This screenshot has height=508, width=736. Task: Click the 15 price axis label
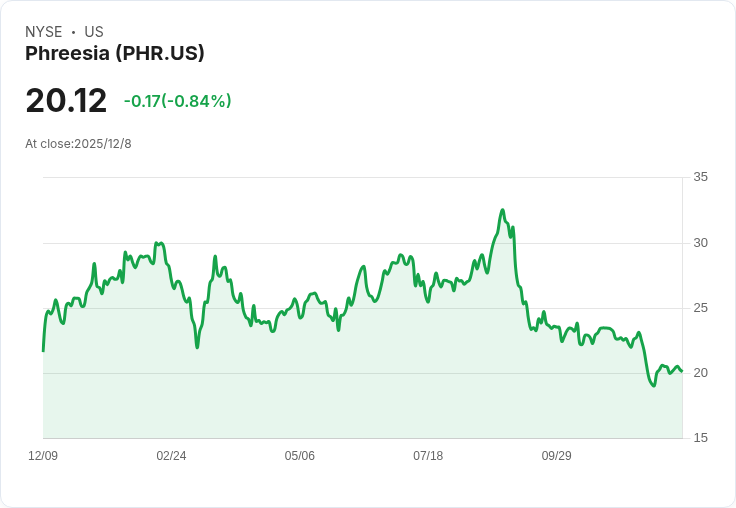pyautogui.click(x=700, y=438)
